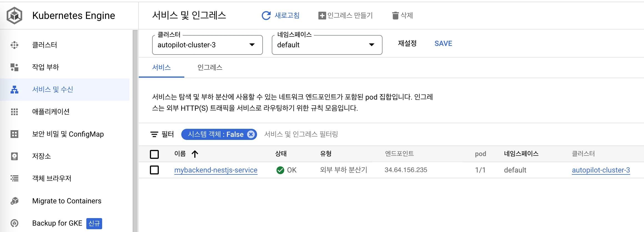Click the Kubernetes Engine logo icon
644x232 pixels.
click(14, 16)
